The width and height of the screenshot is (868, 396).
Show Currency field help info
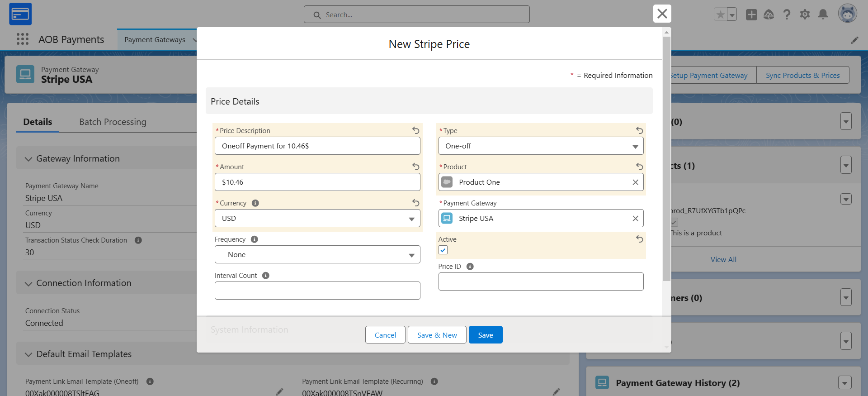pos(255,203)
